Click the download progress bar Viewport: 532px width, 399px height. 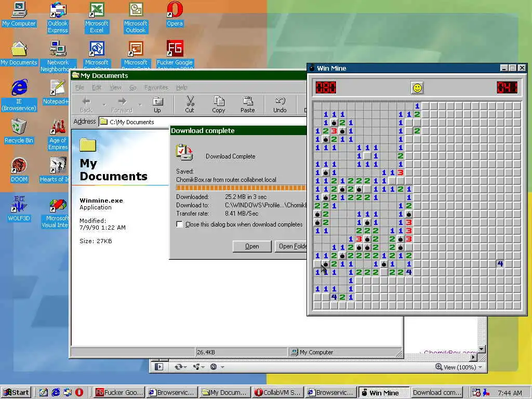(241, 188)
